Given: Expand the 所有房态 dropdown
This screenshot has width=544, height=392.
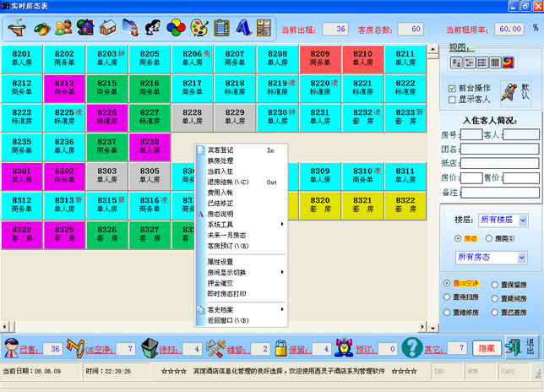Looking at the screenshot, I should point(520,257).
